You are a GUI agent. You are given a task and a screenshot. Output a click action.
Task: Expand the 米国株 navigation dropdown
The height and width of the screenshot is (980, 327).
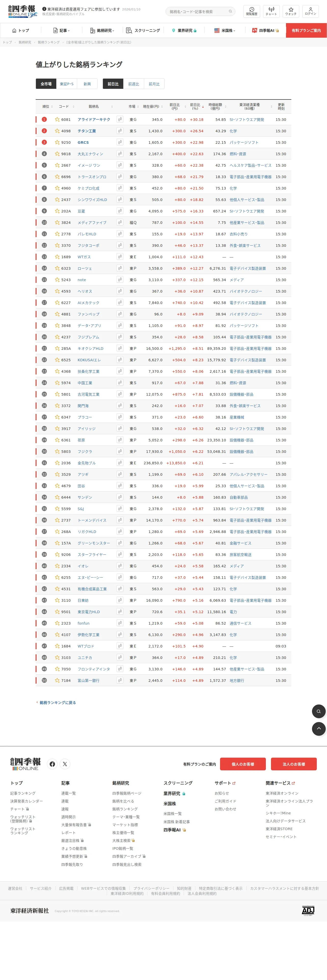click(225, 31)
